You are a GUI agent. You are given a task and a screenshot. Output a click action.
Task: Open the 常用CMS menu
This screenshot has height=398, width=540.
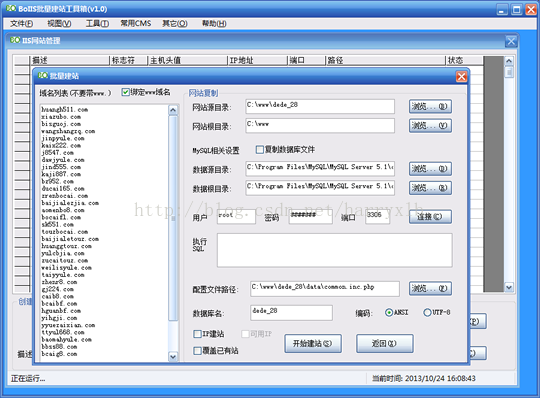136,23
